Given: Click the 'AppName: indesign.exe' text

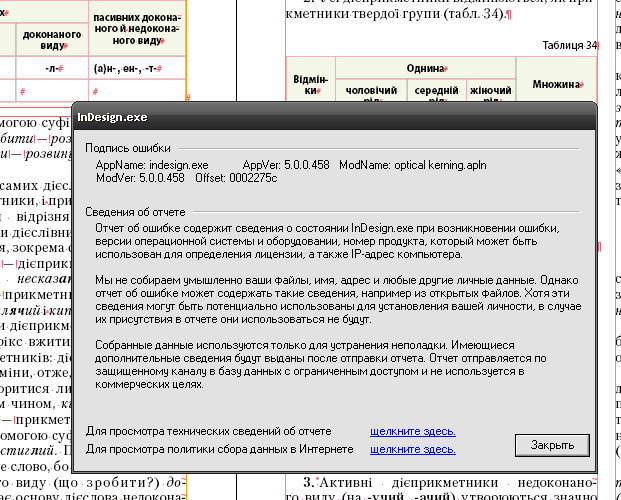Looking at the screenshot, I should click(152, 165).
